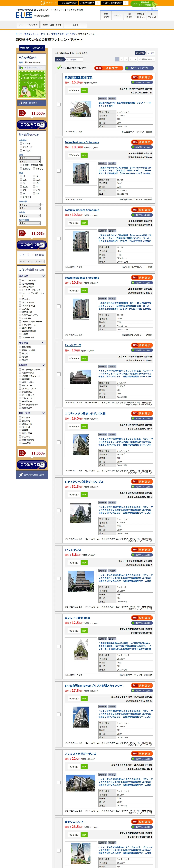Screen dimensions: 174x868
Task: Open 中古マンション navigation item
Action: click(x=152, y=15)
